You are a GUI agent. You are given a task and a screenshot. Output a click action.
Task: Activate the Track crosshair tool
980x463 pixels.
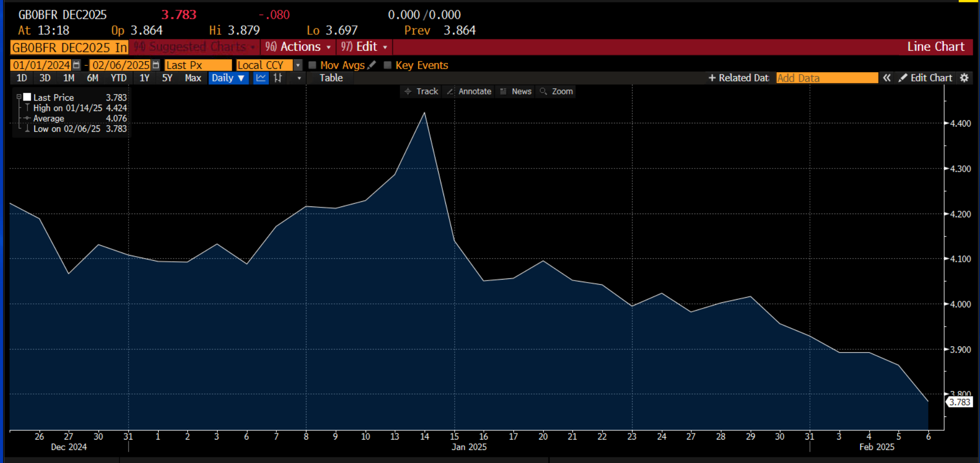pos(421,91)
